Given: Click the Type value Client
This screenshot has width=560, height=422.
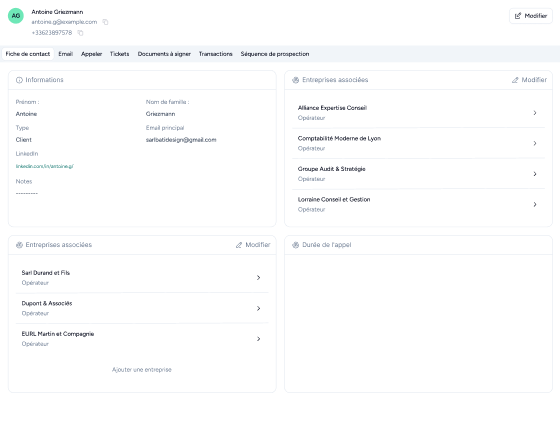Looking at the screenshot, I should [24, 140].
